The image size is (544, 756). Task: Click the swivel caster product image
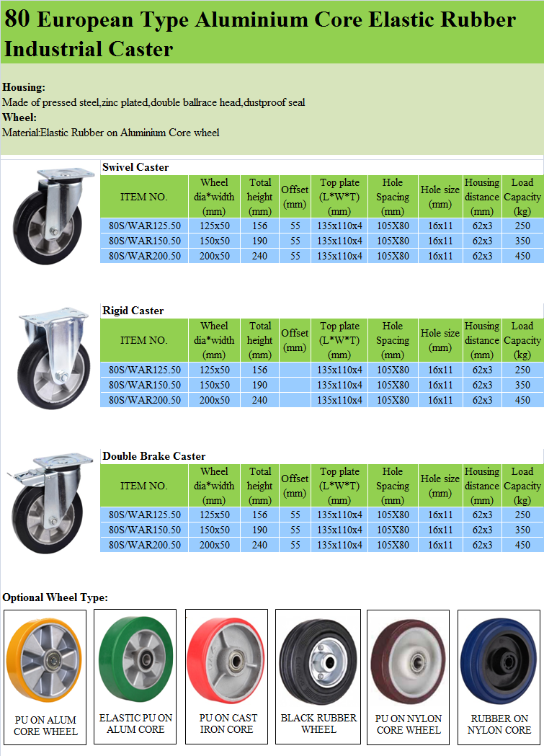(53, 216)
